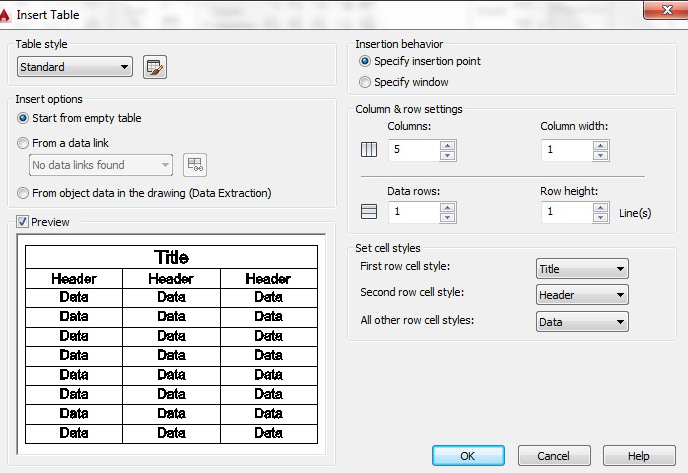
Task: Close the Insert Table dialog
Action: [663, 12]
